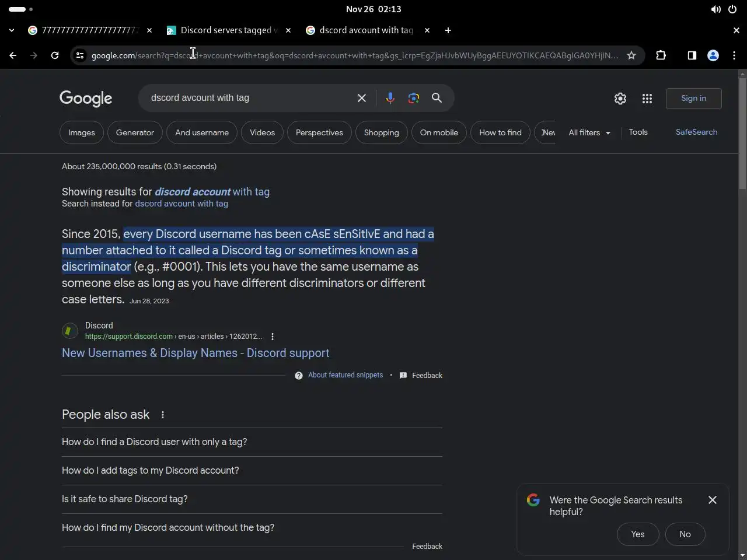Open more options for Discord result
This screenshot has height=560, width=747.
pos(273,337)
